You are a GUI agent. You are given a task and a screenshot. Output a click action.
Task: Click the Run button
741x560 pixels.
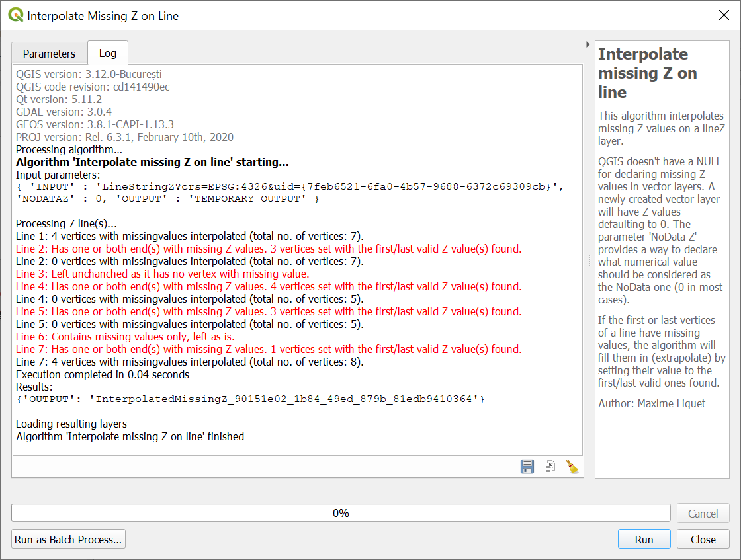point(644,540)
